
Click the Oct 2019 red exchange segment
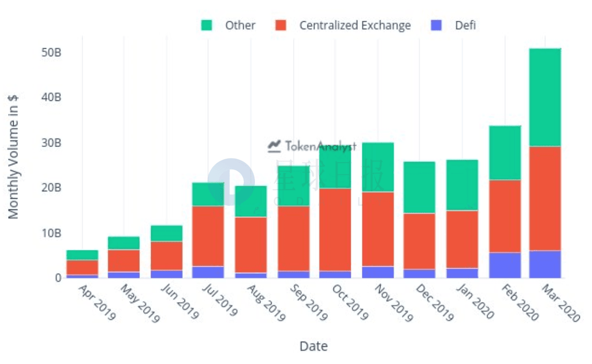pyautogui.click(x=335, y=230)
